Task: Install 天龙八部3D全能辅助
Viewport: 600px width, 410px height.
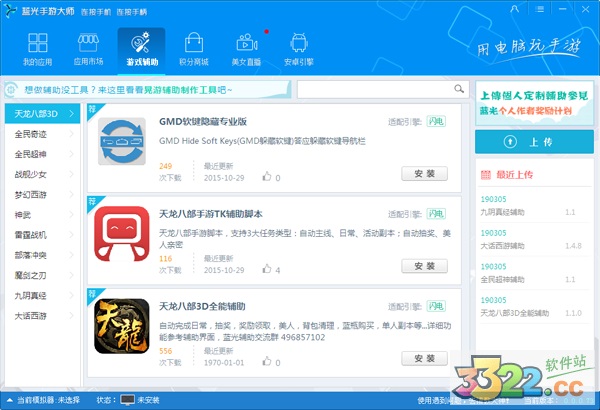Action: pos(424,358)
